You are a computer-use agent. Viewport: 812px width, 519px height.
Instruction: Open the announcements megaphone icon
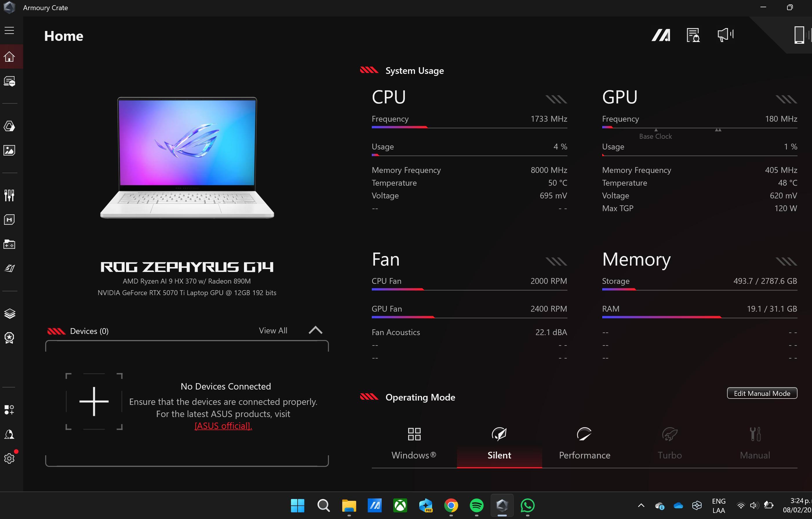click(x=725, y=35)
